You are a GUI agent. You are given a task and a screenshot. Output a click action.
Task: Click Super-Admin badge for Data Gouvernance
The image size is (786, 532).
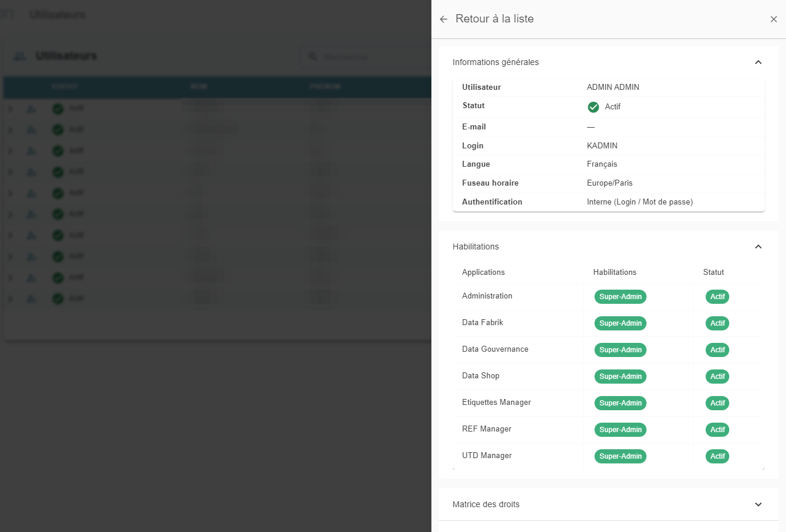pos(621,350)
